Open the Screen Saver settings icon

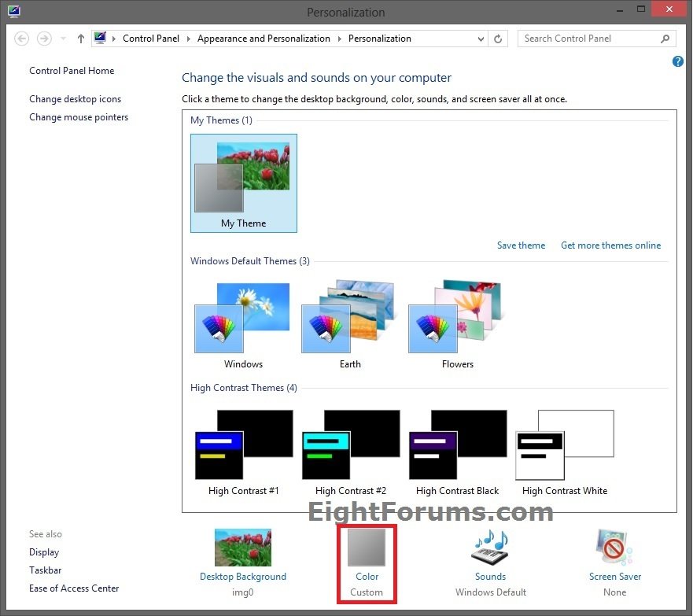pos(614,548)
